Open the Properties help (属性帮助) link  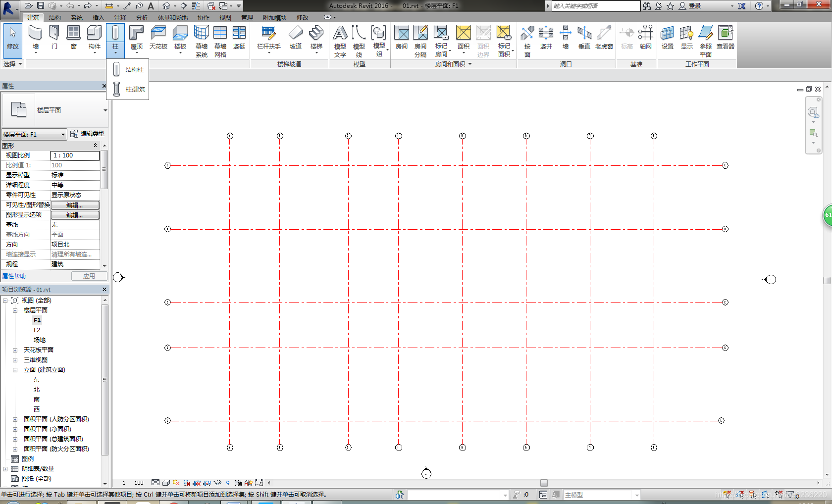click(x=14, y=276)
